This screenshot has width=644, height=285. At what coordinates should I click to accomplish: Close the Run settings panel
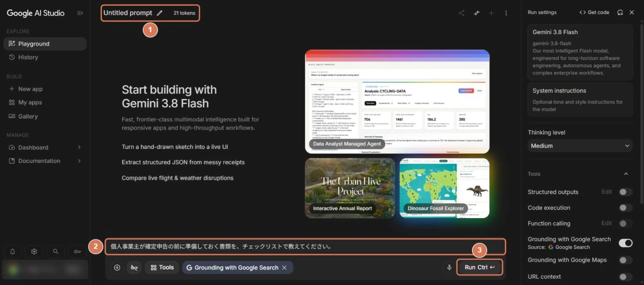tap(632, 12)
